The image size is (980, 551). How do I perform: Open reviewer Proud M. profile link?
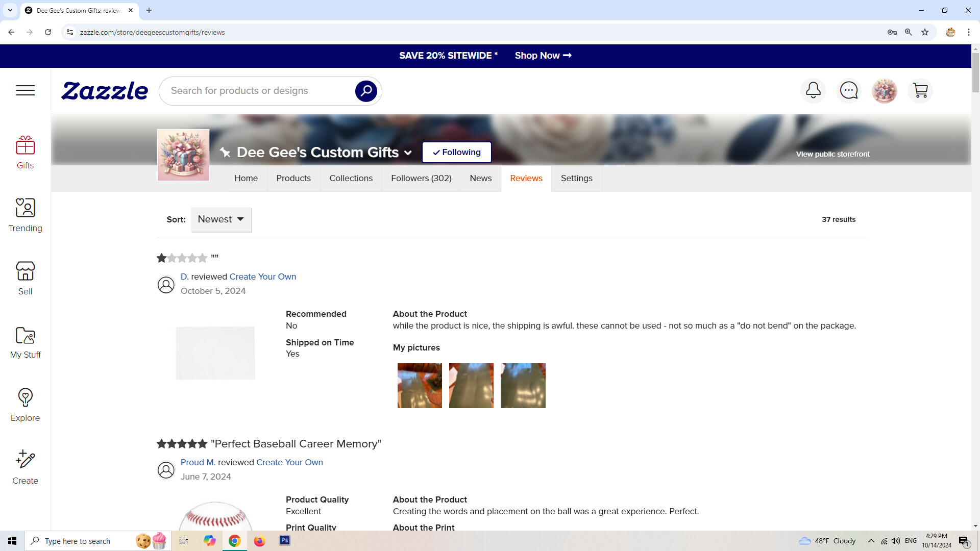tap(198, 462)
